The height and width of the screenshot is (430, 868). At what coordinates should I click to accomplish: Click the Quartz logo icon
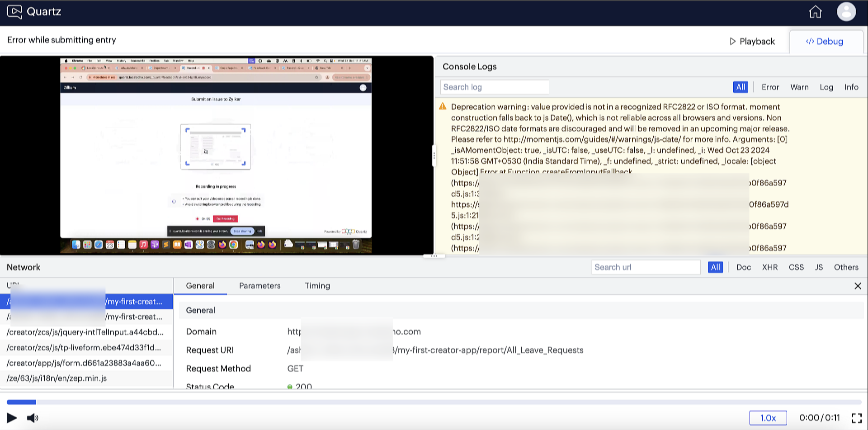14,12
